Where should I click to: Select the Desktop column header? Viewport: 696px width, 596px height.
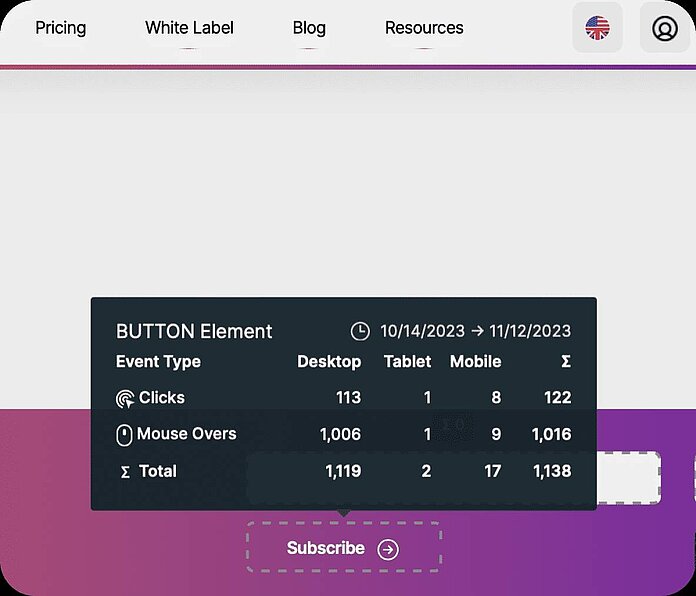[x=329, y=362]
